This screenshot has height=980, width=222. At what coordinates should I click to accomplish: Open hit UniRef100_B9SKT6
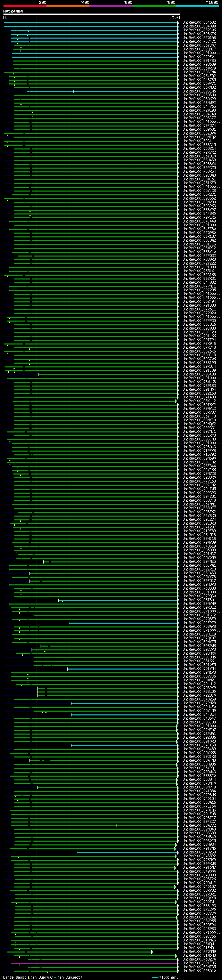click(199, 34)
